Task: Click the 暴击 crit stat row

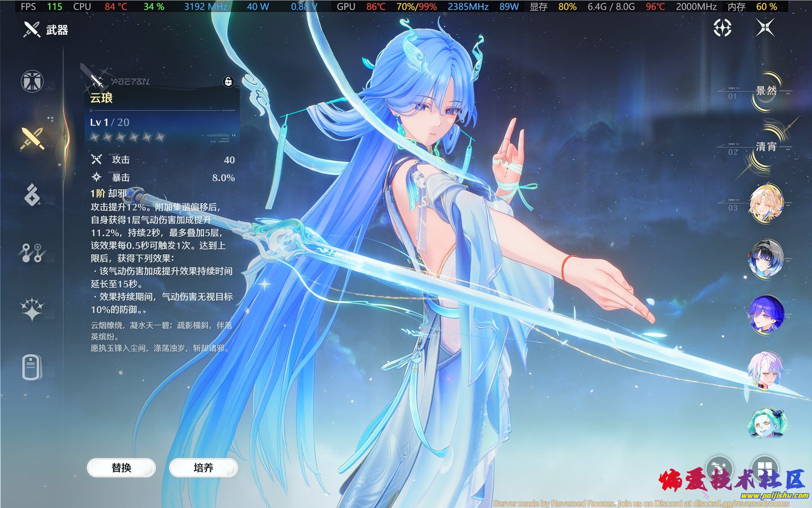Action: point(162,178)
